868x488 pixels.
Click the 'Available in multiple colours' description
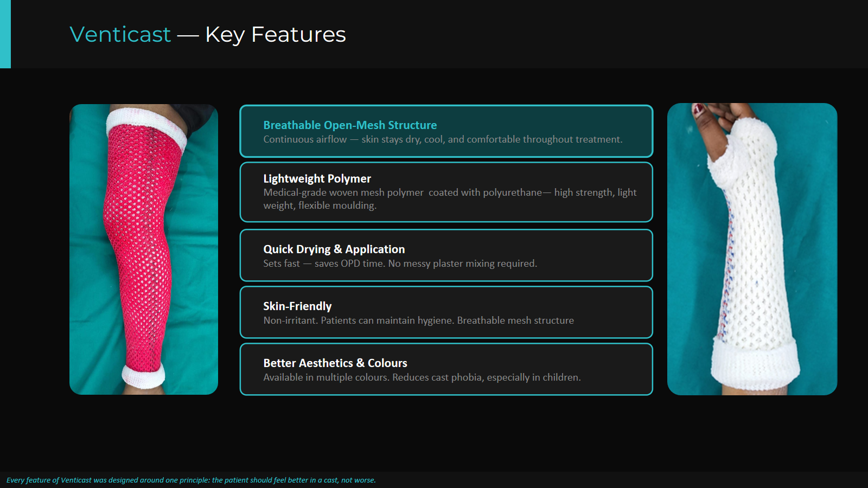coord(422,377)
